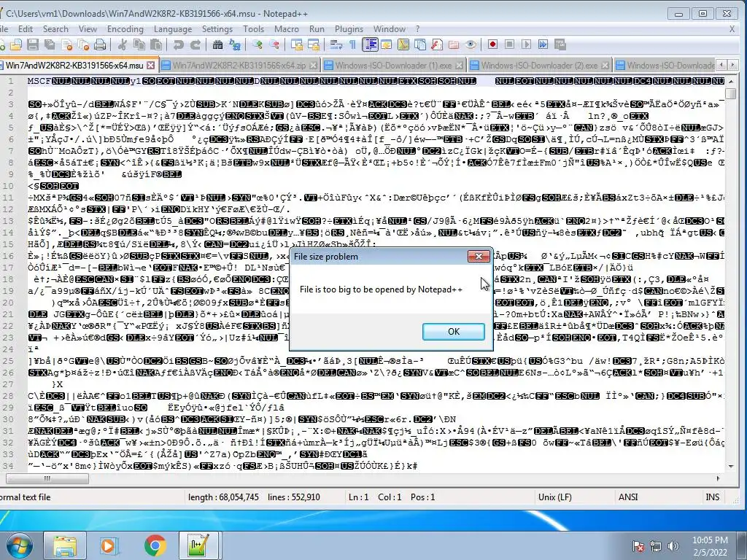Close the File size problem dialog
747x560 pixels.
[x=479, y=256]
